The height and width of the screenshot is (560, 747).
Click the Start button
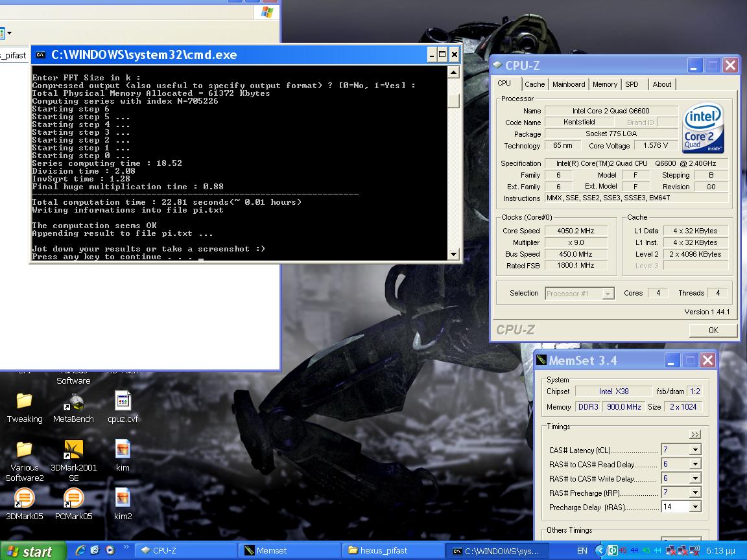(32, 551)
